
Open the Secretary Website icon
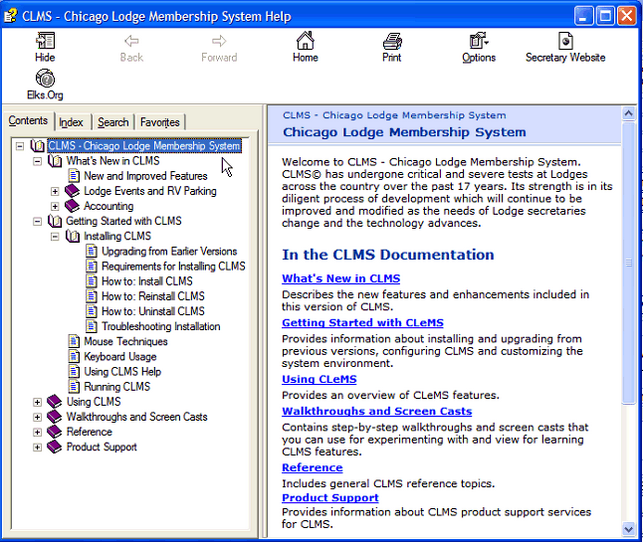click(x=565, y=42)
